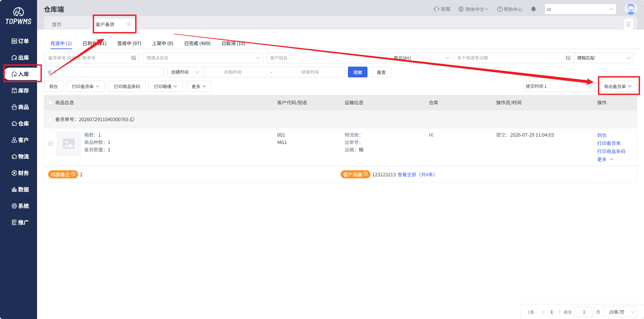Open the 打印备货单 toolbar dropdown
The width and height of the screenshot is (644, 319).
click(86, 86)
